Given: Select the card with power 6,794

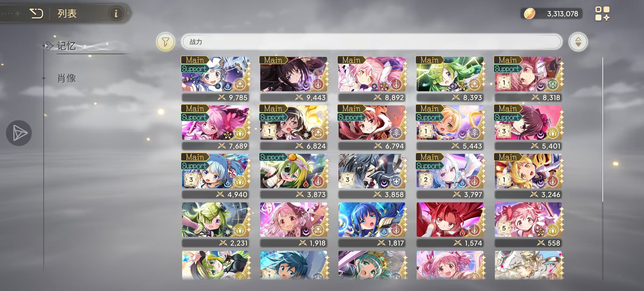Looking at the screenshot, I should [x=372, y=127].
